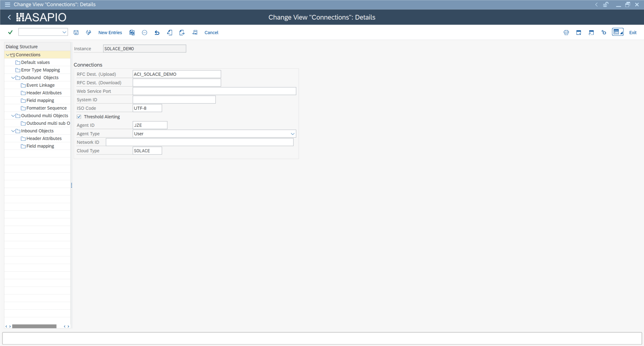Screen dimensions: 644x346
Task: Click the left chevron in title bar
Action: (596, 4)
